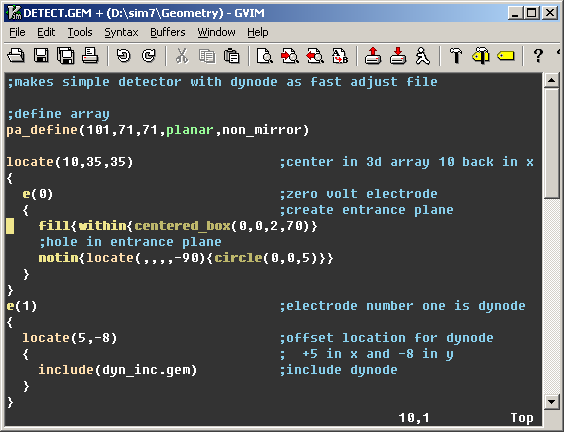Viewport: 564px width, 432px height.
Task: Click scrollbar up arrow button
Action: tap(552, 80)
